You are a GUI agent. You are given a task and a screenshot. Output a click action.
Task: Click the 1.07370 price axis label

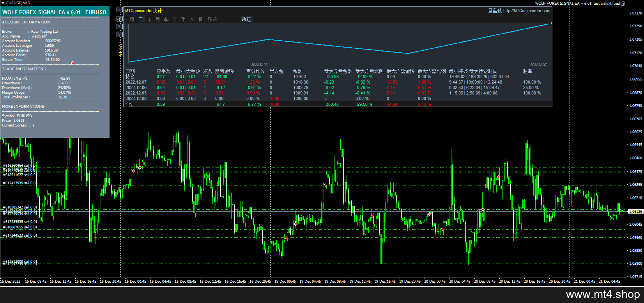coord(636,13)
